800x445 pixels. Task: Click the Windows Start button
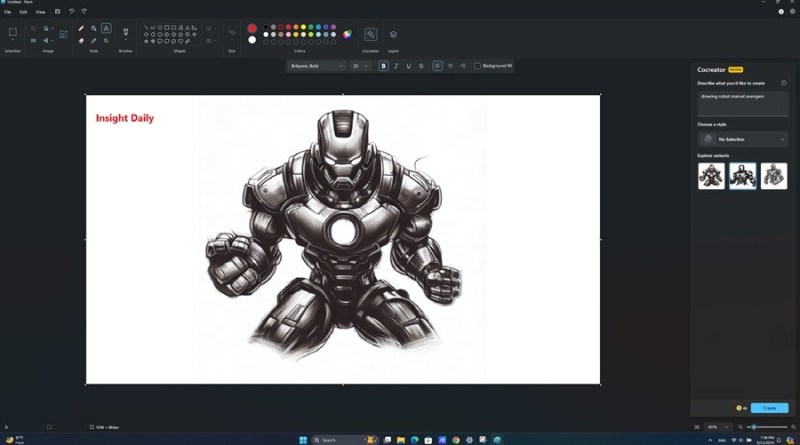point(301,439)
